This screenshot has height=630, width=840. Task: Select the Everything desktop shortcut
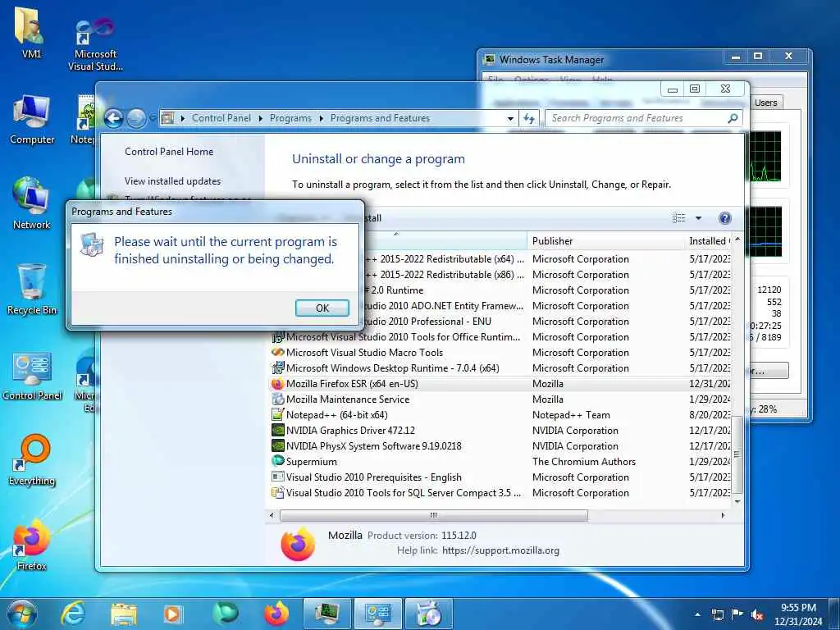(32, 459)
